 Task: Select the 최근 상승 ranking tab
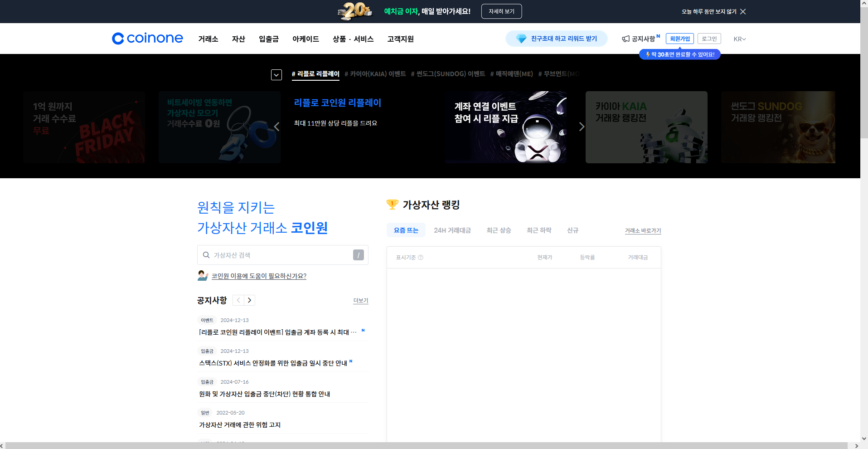tap(499, 230)
